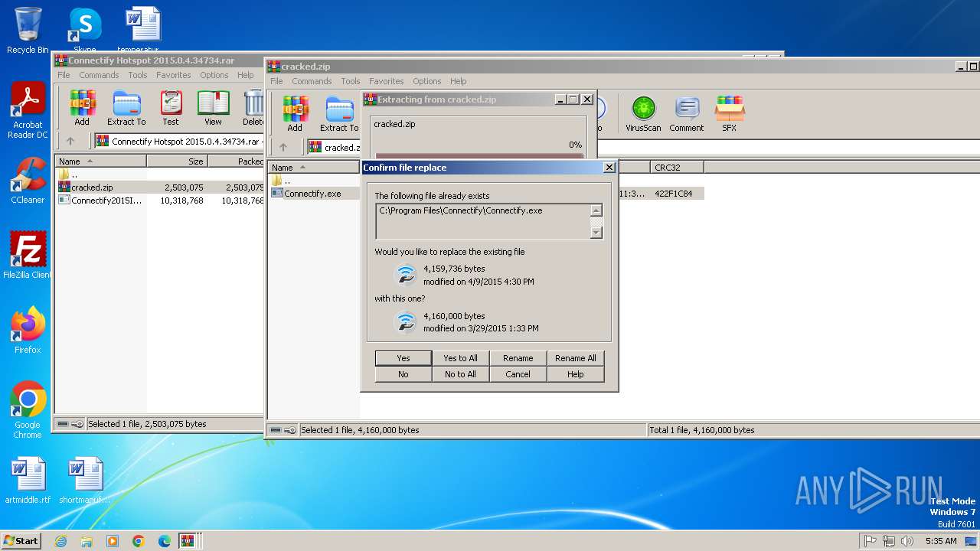Click the Rename All button
Viewport: 980px width, 551px height.
[575, 358]
